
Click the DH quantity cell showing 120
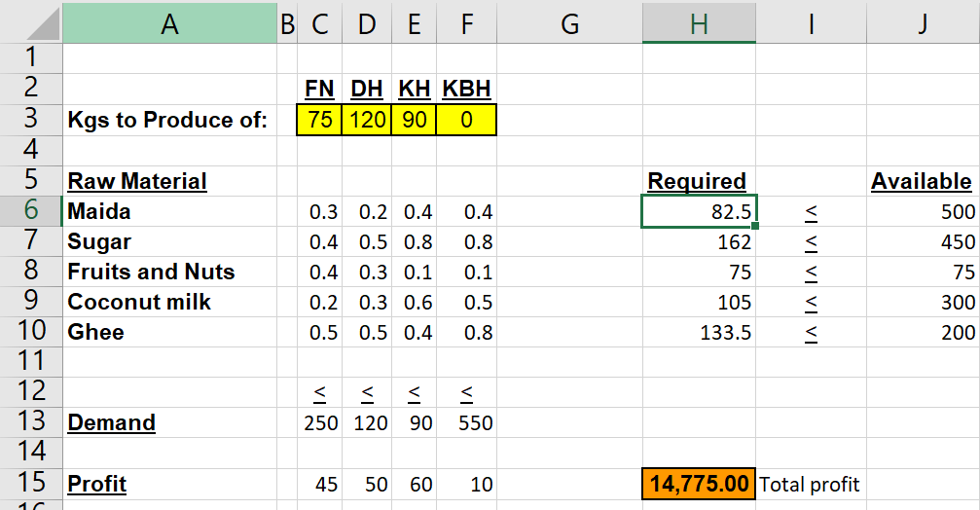click(367, 120)
